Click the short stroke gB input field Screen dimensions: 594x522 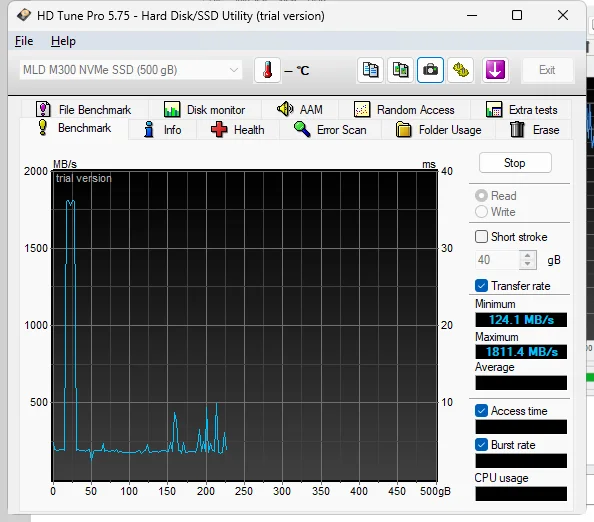[x=497, y=260]
